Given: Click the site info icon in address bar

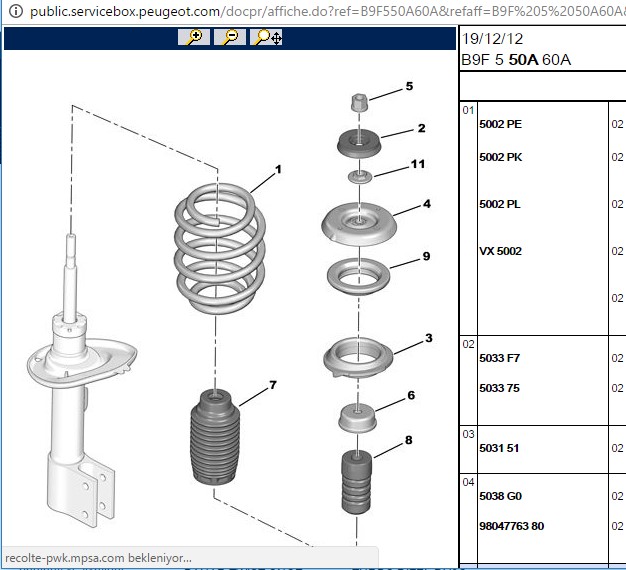Looking at the screenshot, I should point(16,11).
